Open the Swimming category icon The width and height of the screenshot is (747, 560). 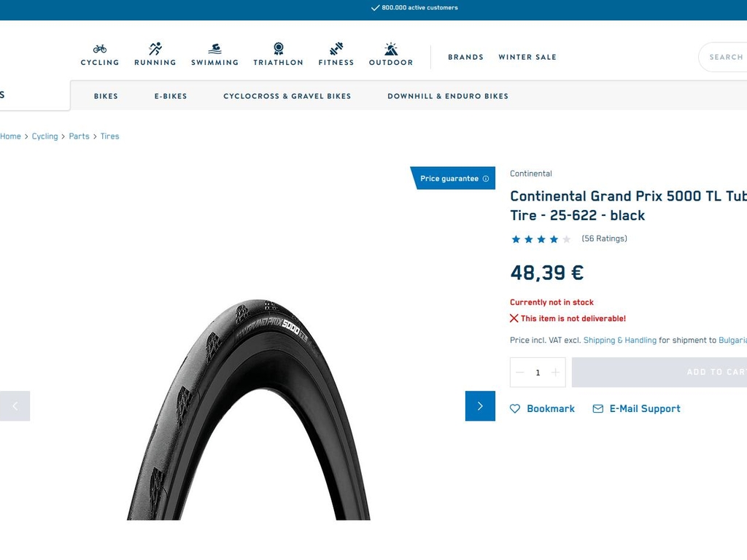point(215,49)
